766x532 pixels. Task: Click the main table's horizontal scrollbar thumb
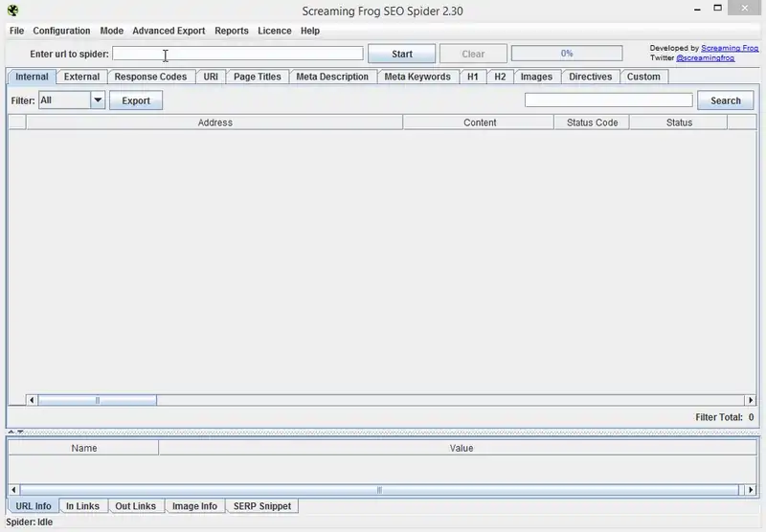coord(98,400)
